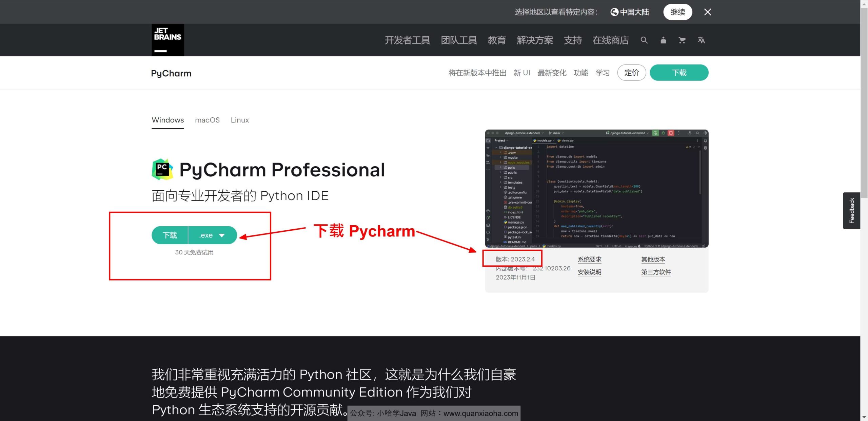The image size is (868, 421).
Task: Open the 最新变化 link
Action: [552, 73]
